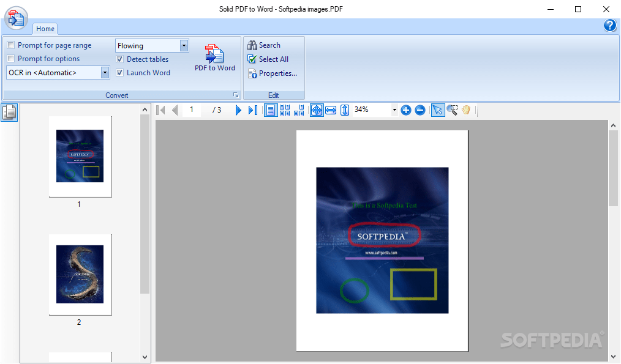Open Search with the binoculars icon

(x=252, y=45)
